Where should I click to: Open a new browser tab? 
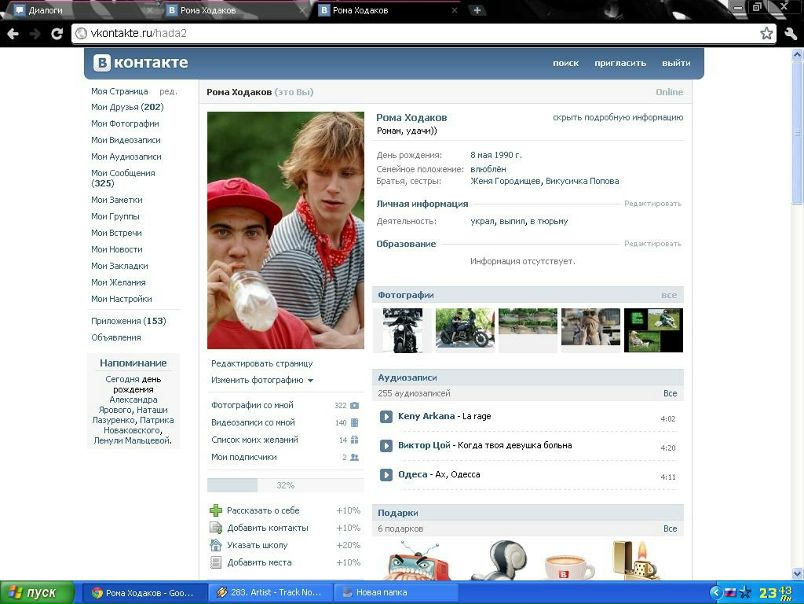(x=477, y=10)
